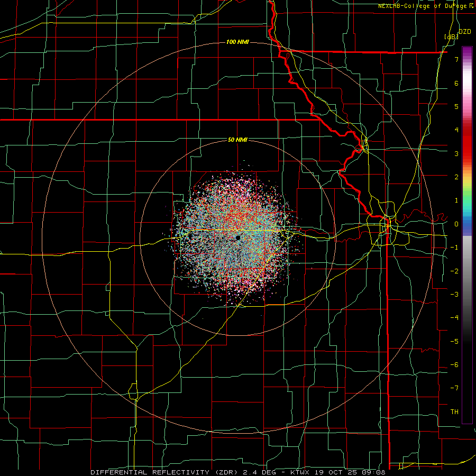Image resolution: width=476 pixels, height=476 pixels.
Task: Select the 0 dB scale label
Action: (456, 224)
